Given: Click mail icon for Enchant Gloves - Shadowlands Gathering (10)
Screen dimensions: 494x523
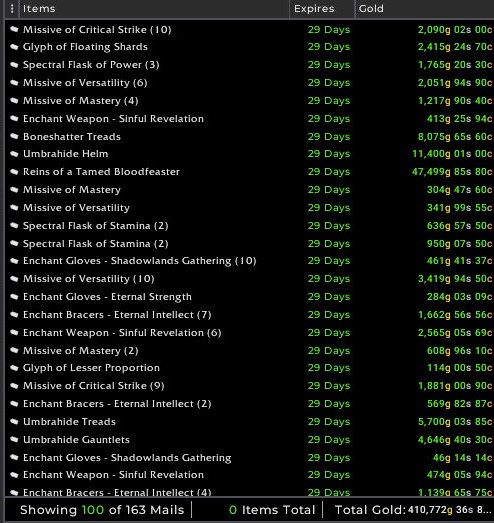Looking at the screenshot, I should tap(14, 261).
